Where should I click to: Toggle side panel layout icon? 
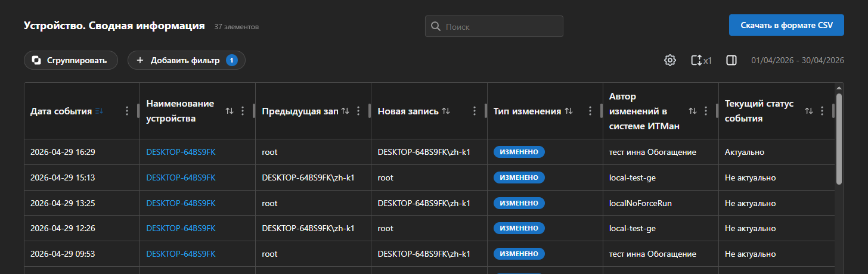coord(731,60)
